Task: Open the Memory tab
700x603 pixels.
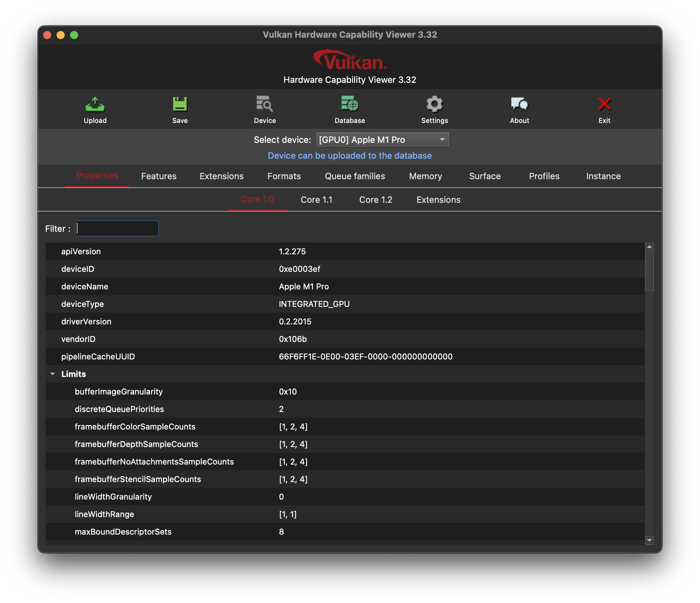Action: pos(425,176)
